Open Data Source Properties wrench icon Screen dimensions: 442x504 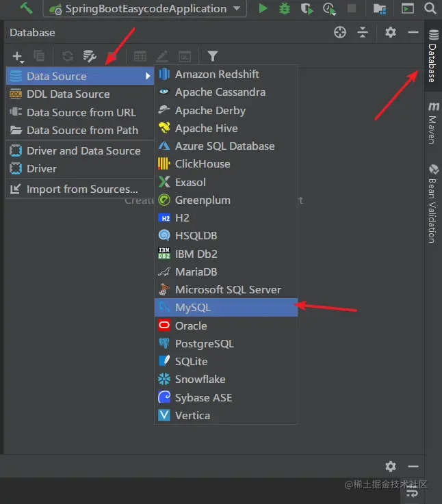90,56
